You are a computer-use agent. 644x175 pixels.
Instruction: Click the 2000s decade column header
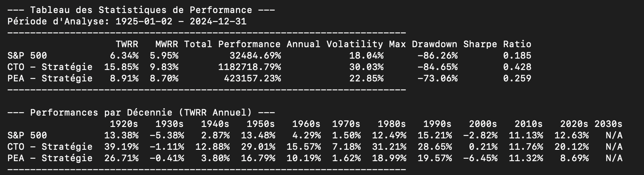[x=483, y=124]
